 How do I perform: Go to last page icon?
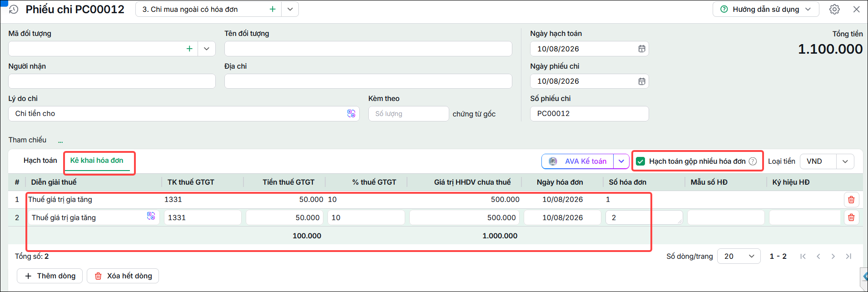[x=848, y=256]
